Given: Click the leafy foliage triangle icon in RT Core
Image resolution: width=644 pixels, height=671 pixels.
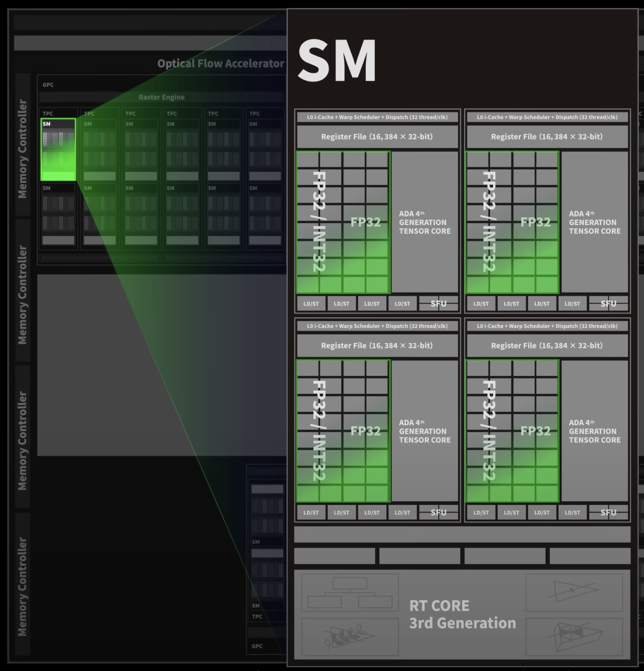Looking at the screenshot, I should point(350,636).
